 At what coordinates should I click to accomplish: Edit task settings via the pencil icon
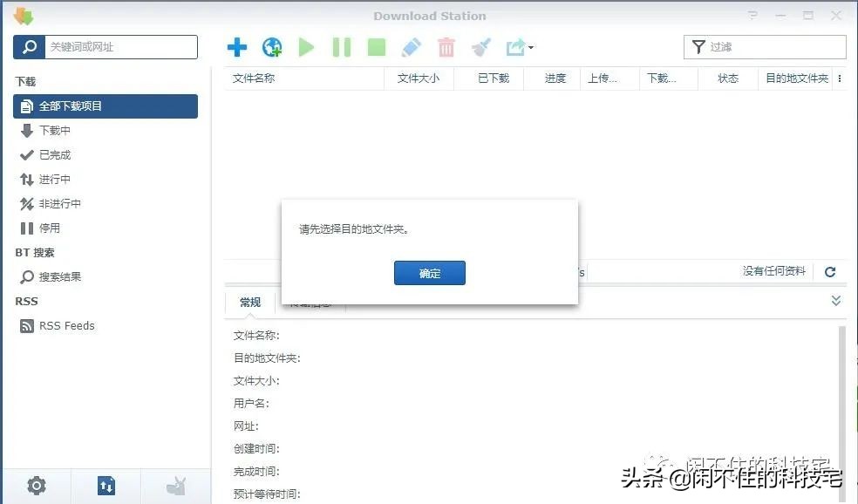412,47
